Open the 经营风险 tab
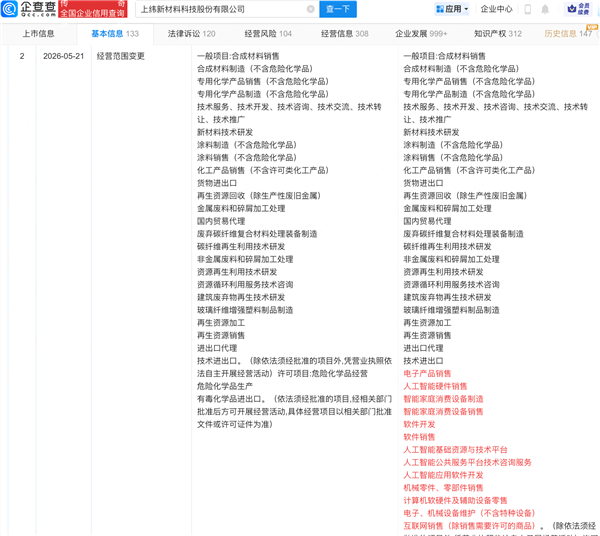600x536 pixels. tap(268, 34)
